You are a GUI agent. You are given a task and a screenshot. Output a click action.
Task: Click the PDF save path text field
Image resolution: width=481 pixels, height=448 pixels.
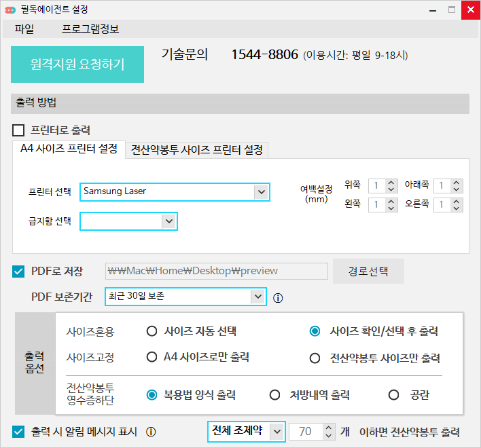216,271
